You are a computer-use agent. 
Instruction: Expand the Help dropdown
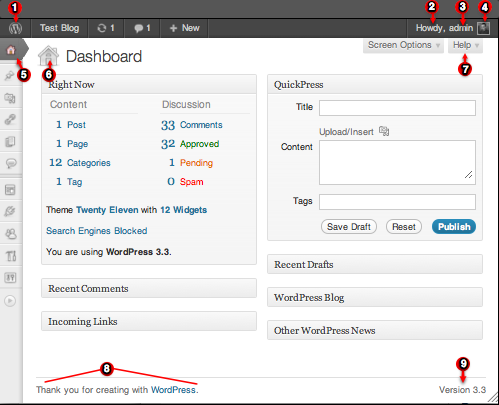[465, 45]
